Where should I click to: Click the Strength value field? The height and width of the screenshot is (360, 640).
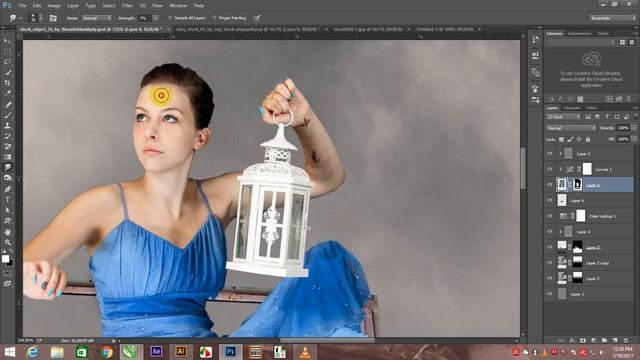coord(144,18)
